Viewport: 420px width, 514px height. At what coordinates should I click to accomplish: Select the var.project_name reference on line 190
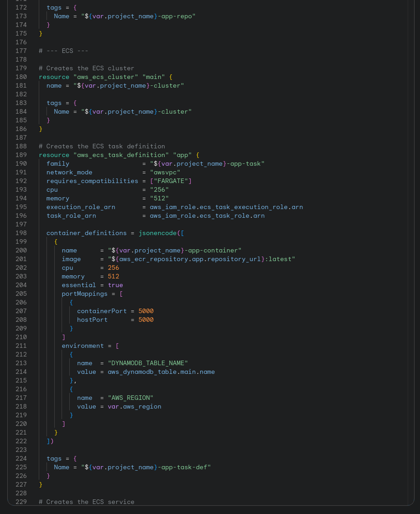(x=196, y=163)
